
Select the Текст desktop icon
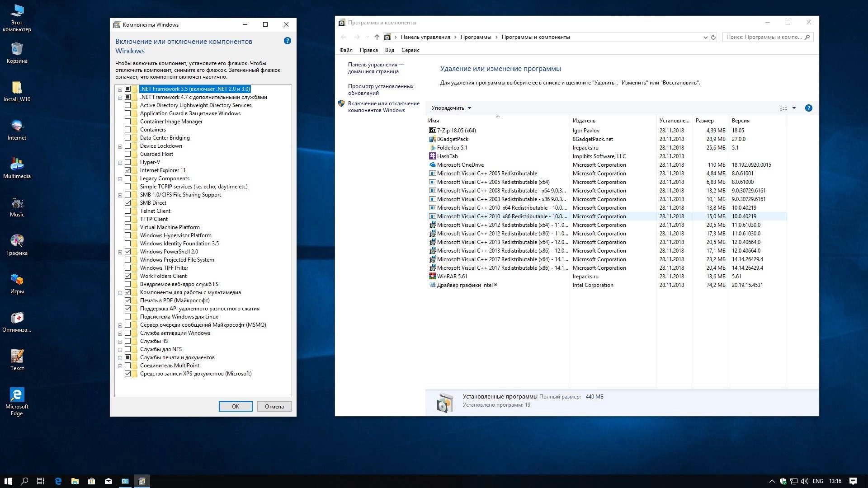17,360
